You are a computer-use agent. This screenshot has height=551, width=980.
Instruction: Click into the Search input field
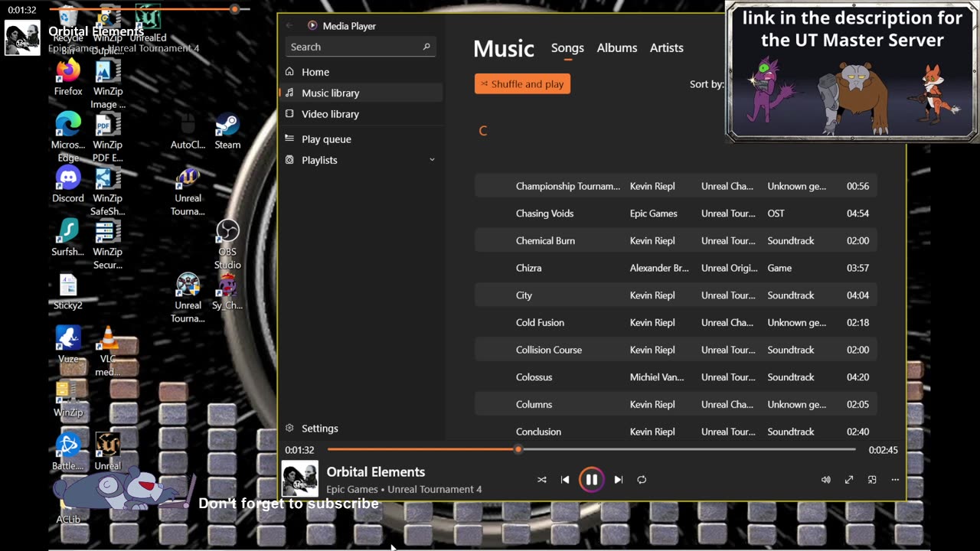[x=361, y=47]
